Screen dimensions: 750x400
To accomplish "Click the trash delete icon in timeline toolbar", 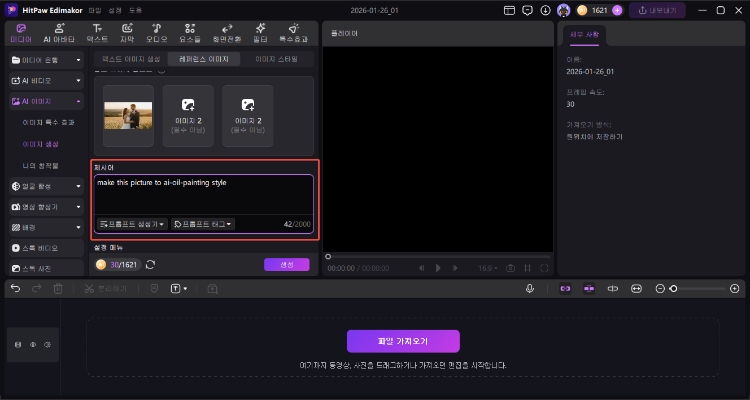I will tap(58, 289).
